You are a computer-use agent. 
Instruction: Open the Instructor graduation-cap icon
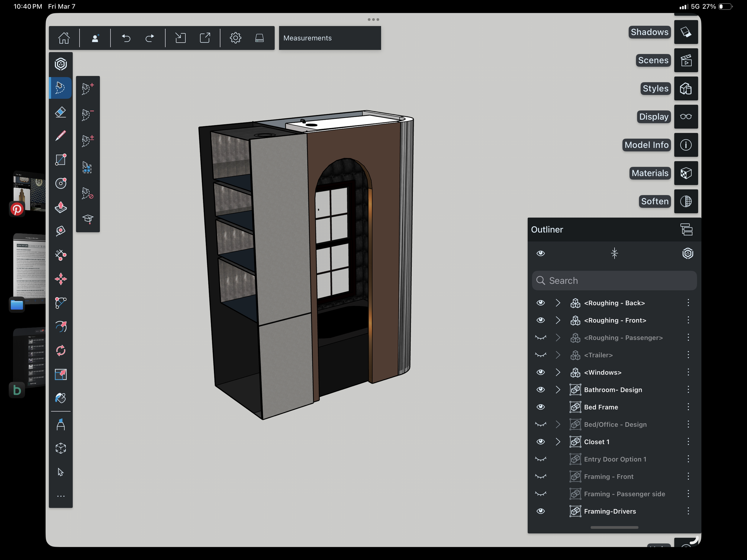coord(88,220)
